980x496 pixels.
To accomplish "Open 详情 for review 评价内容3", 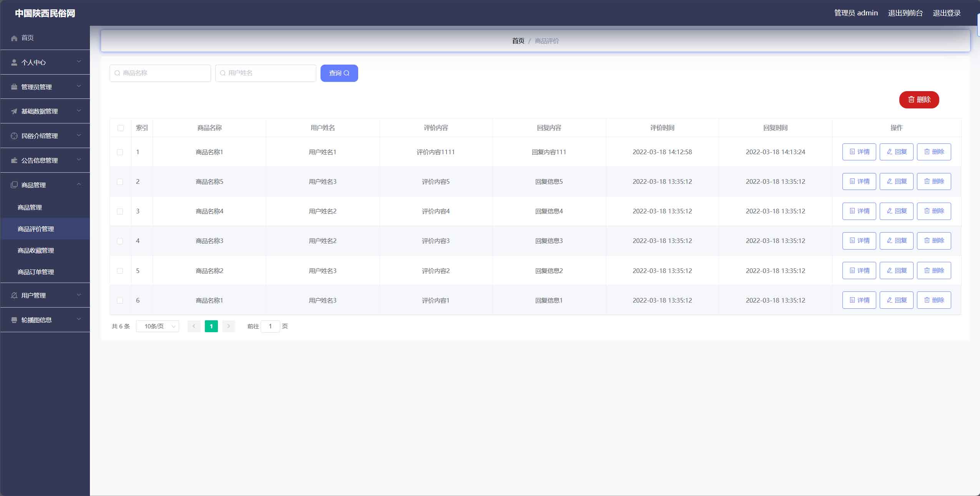I will click(x=859, y=241).
